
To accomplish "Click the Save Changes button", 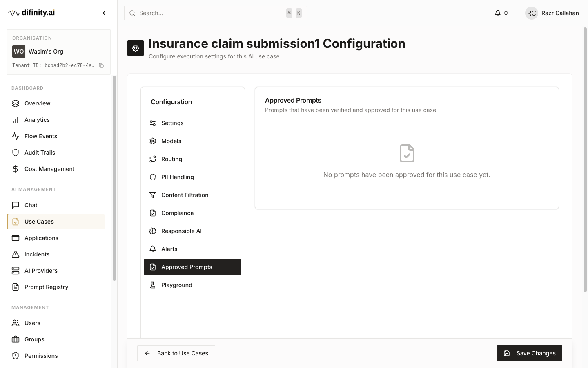I will (530, 353).
